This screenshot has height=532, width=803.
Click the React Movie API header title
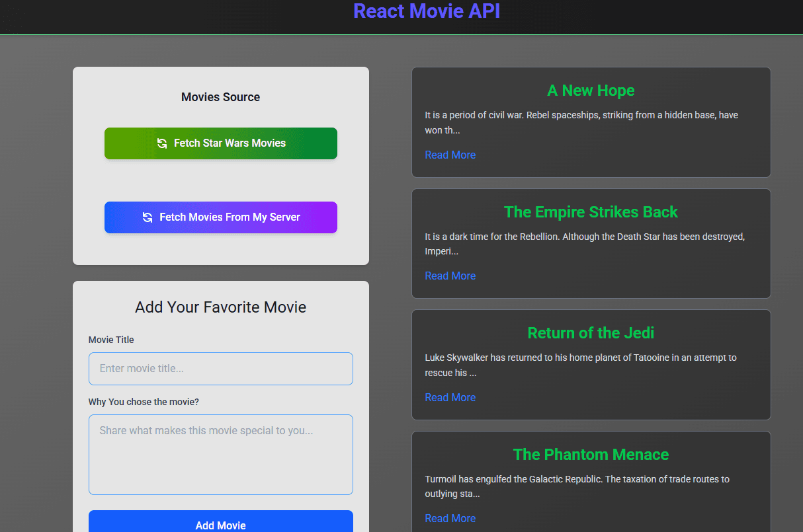tap(427, 11)
